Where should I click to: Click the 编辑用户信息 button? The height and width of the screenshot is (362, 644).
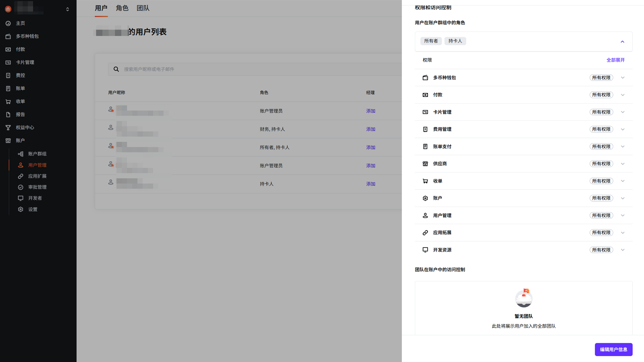pyautogui.click(x=613, y=349)
